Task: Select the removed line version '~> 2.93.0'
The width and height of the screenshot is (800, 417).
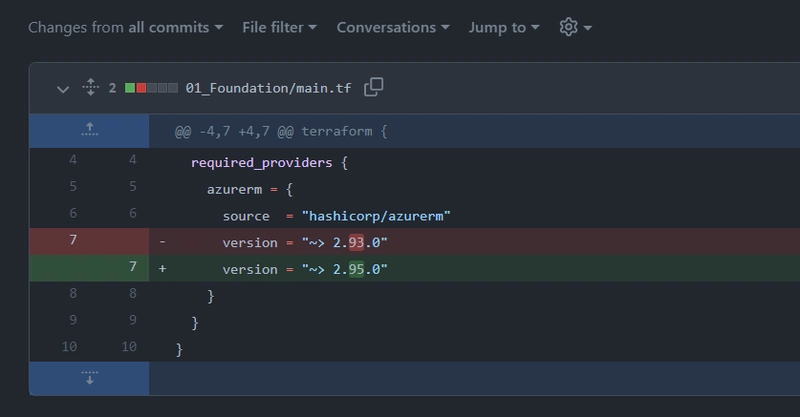Action: (x=305, y=242)
